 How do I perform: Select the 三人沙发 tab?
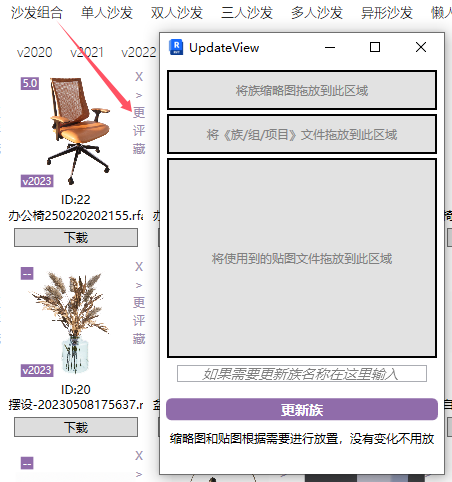pos(247,13)
